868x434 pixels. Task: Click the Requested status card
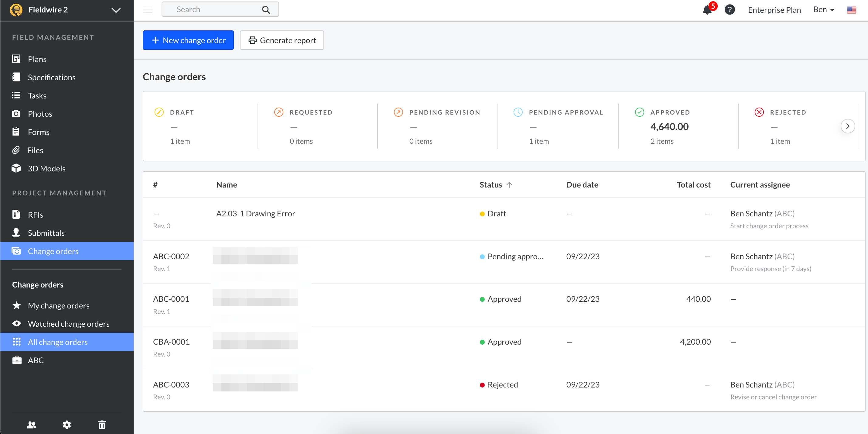coord(317,126)
